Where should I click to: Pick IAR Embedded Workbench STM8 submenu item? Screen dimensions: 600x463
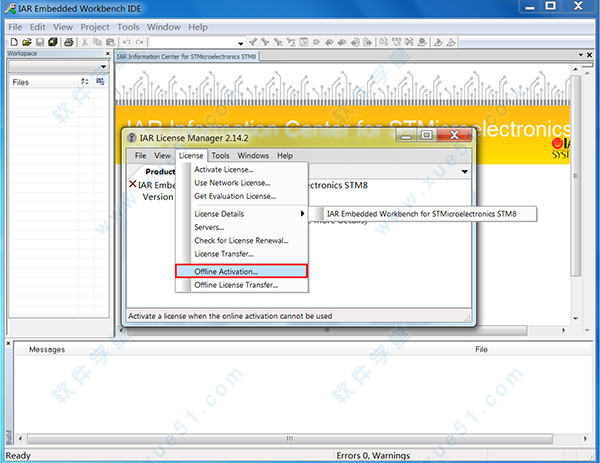[x=422, y=214]
